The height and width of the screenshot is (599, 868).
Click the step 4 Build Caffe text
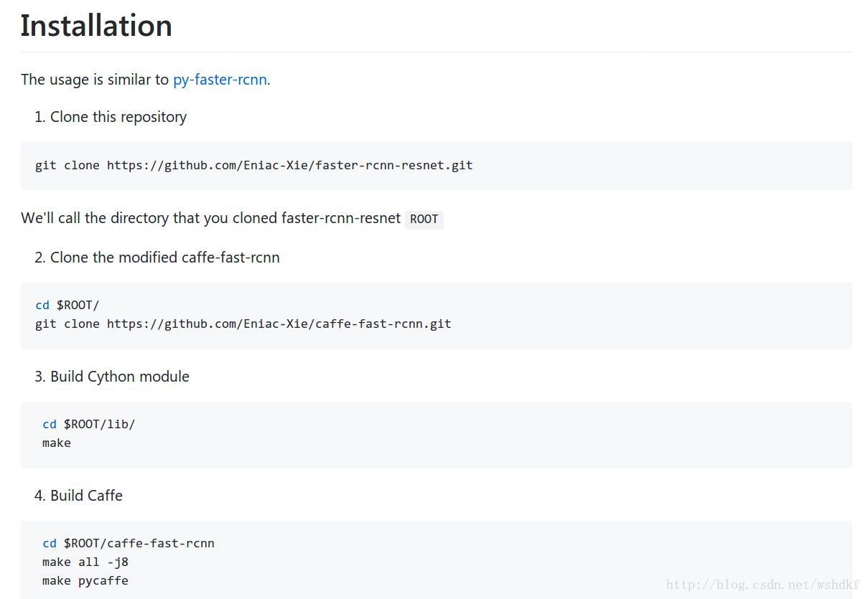(78, 496)
